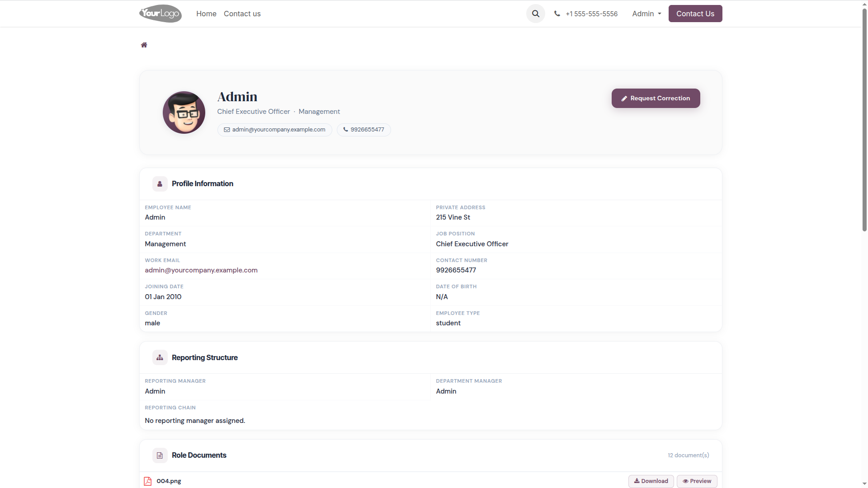Click the '004.png' file name
Viewport: 868px width, 488px height.
[169, 481]
